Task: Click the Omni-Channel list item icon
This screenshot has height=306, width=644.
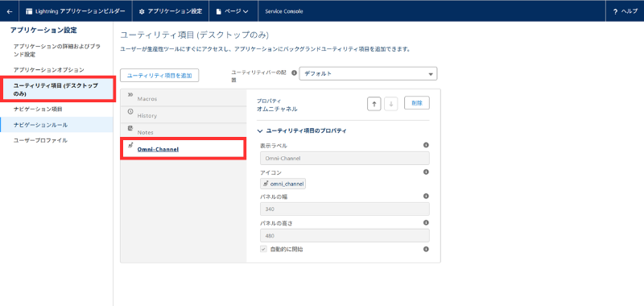Action: tap(130, 145)
